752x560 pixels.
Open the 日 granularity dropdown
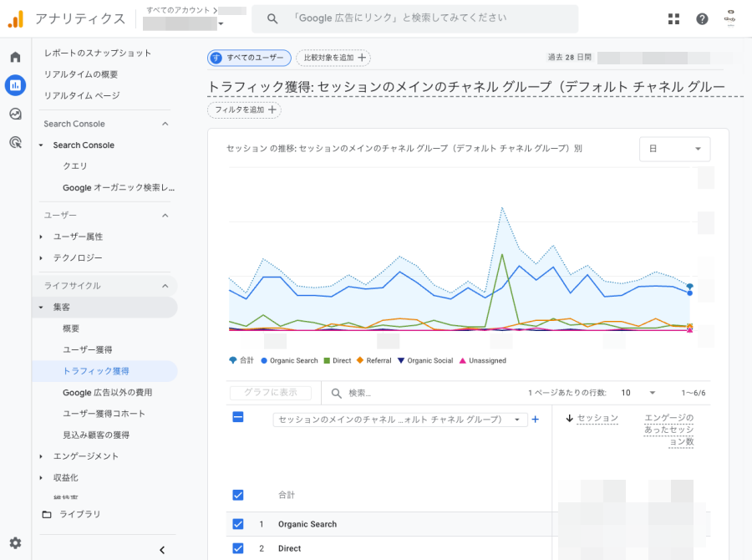point(675,149)
